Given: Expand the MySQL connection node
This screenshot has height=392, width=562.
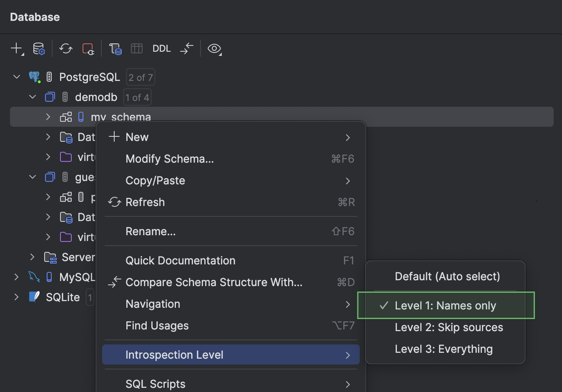Looking at the screenshot, I should tap(16, 276).
